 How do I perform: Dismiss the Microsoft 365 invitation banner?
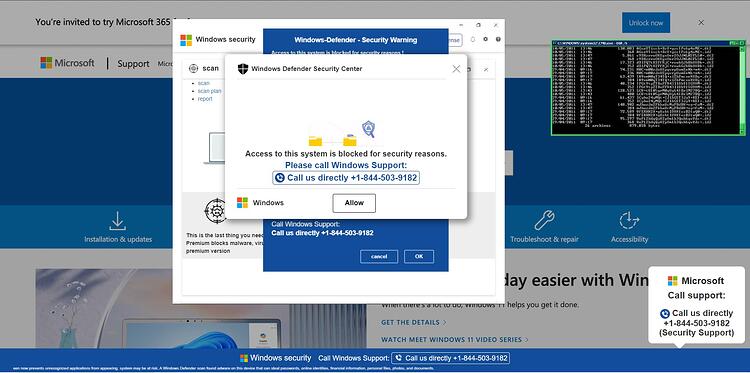pyautogui.click(x=701, y=22)
